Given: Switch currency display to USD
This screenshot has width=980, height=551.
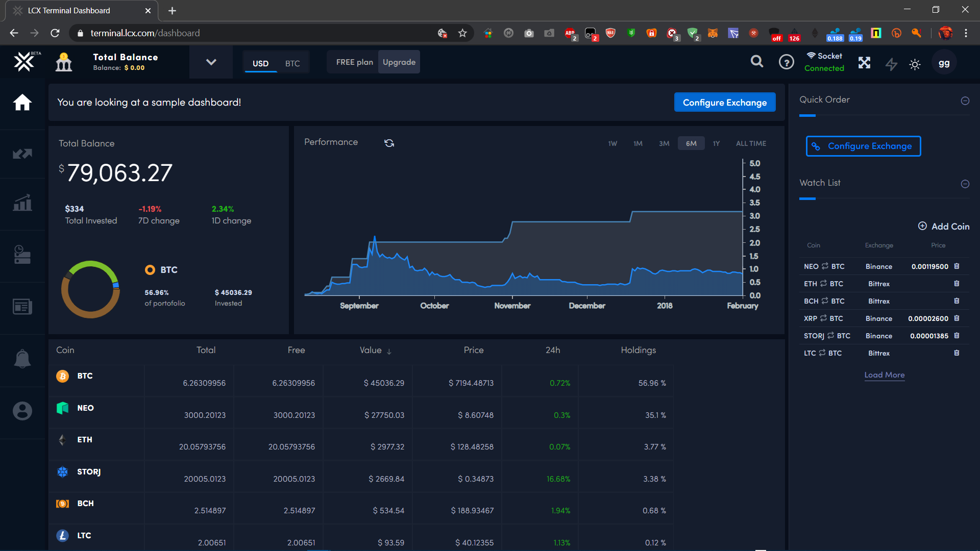Looking at the screenshot, I should point(260,63).
